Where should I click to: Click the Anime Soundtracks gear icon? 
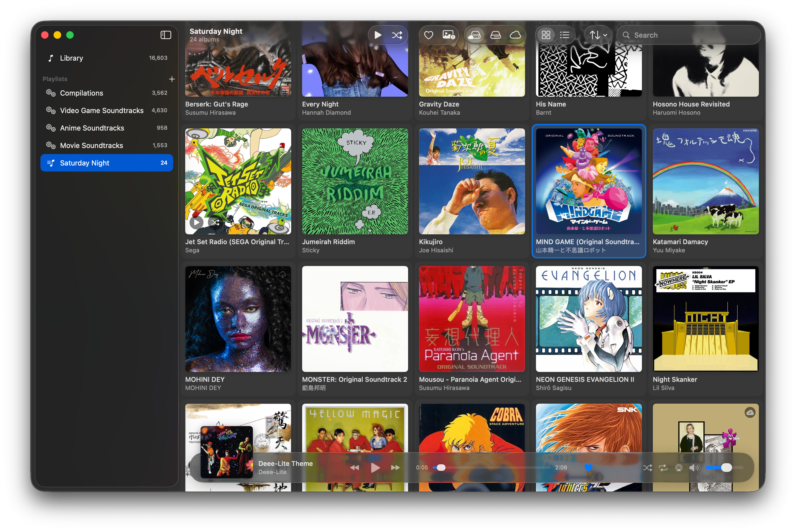pos(51,128)
